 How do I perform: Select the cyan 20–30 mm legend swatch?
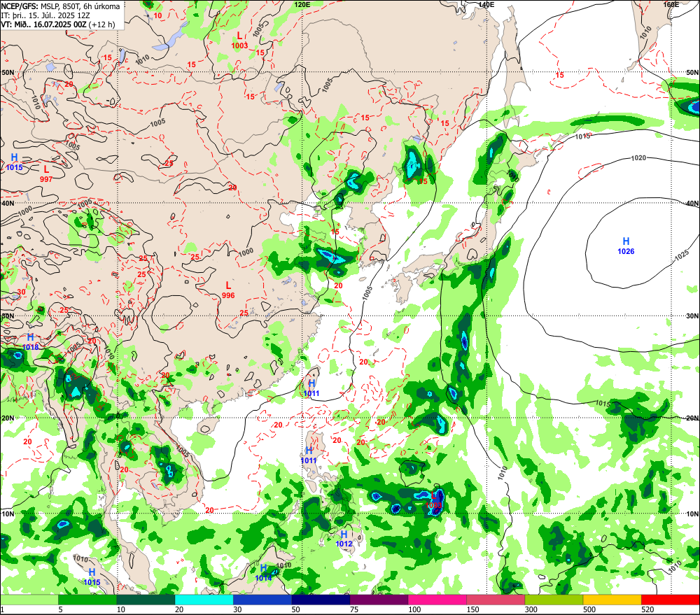pyautogui.click(x=204, y=600)
